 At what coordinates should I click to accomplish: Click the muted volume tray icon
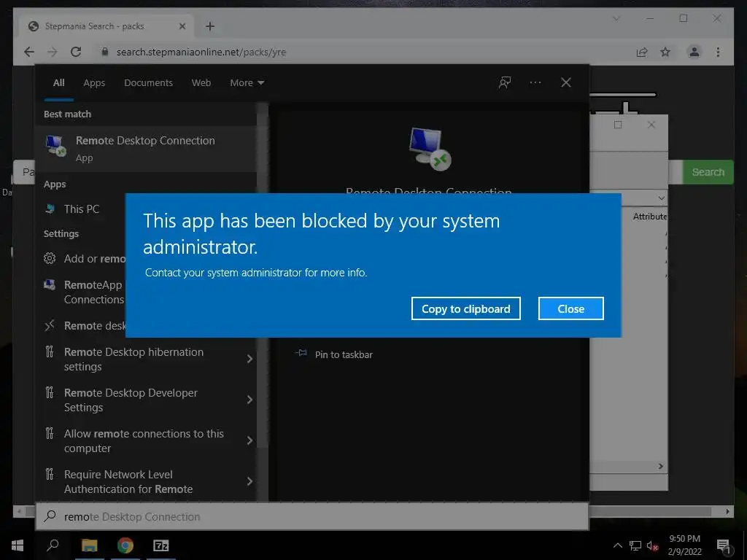point(652,545)
